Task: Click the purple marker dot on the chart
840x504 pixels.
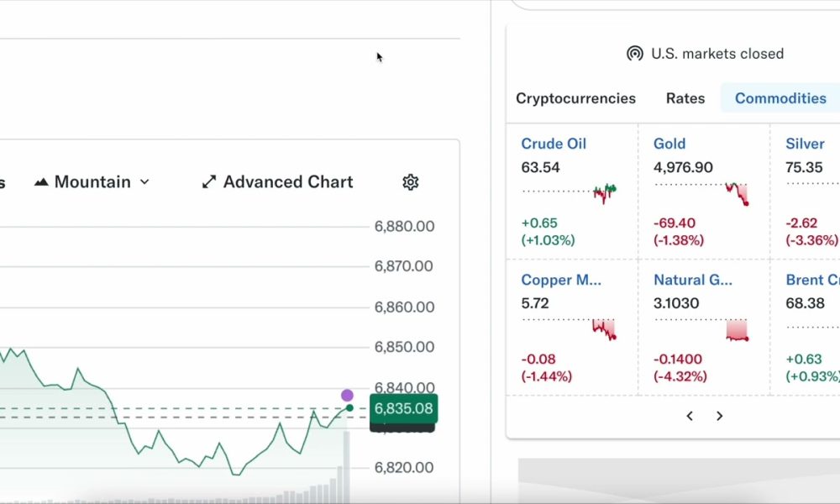Action: click(x=347, y=393)
